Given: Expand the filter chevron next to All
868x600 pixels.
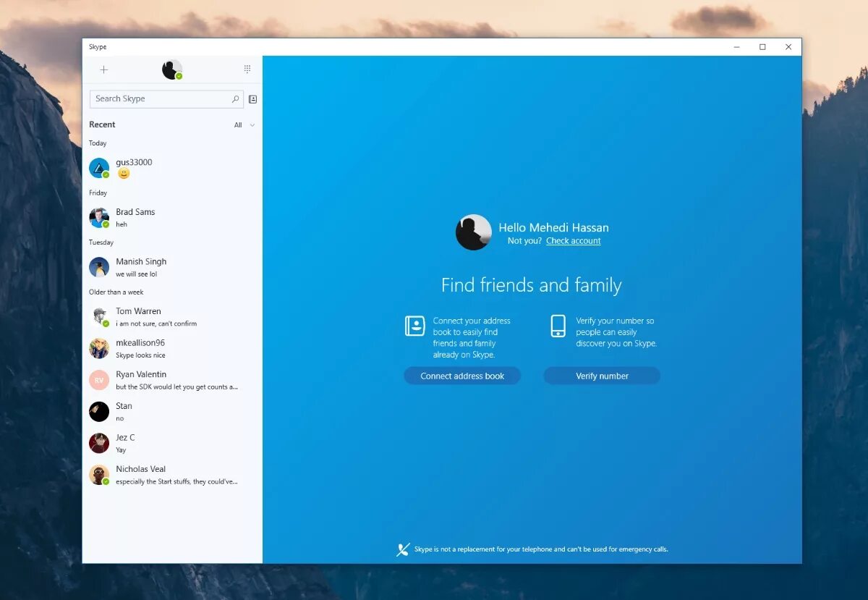Looking at the screenshot, I should point(251,124).
